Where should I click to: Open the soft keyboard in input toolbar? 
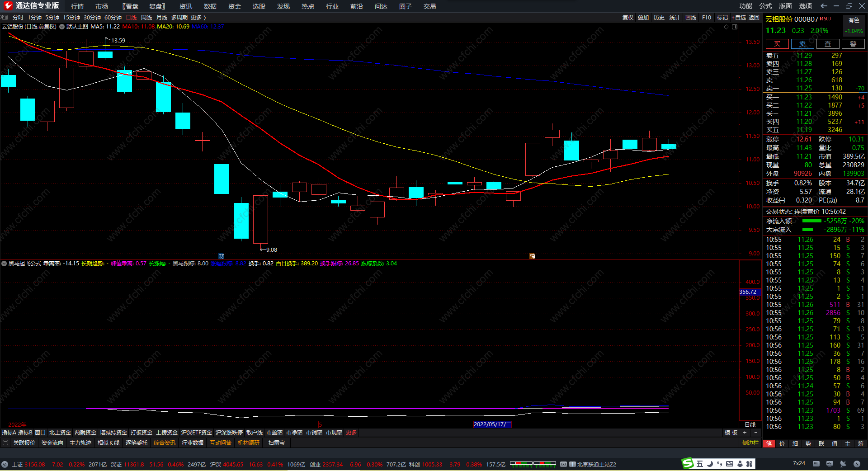point(730,464)
